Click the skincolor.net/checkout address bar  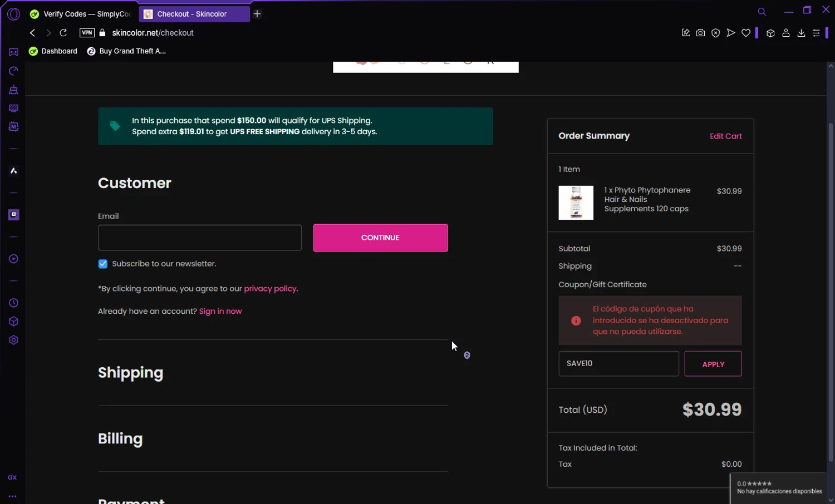coord(153,33)
